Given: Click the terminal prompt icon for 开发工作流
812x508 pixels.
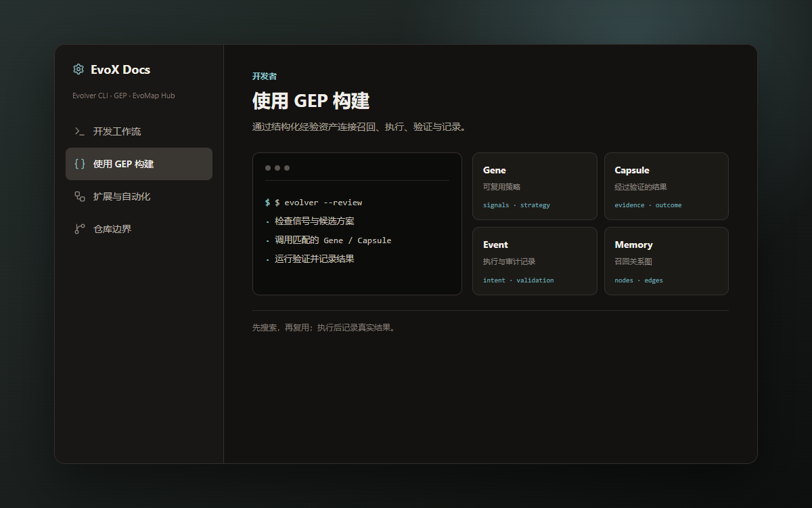Looking at the screenshot, I should coord(79,131).
